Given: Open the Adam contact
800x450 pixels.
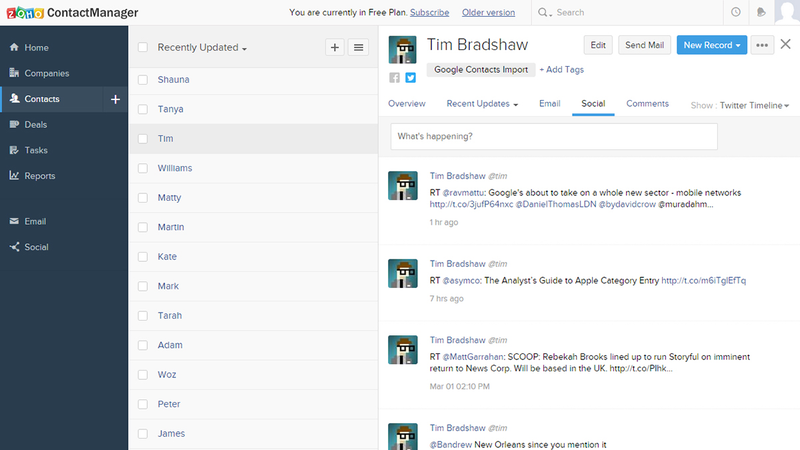Looking at the screenshot, I should (170, 345).
